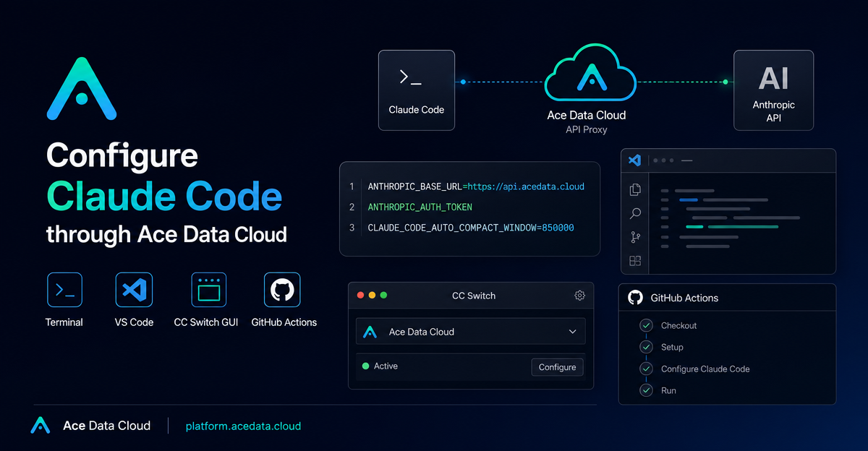Click ANTHROPIC_AUTH_TOKEN line in code block
This screenshot has height=451, width=868.
(x=420, y=207)
